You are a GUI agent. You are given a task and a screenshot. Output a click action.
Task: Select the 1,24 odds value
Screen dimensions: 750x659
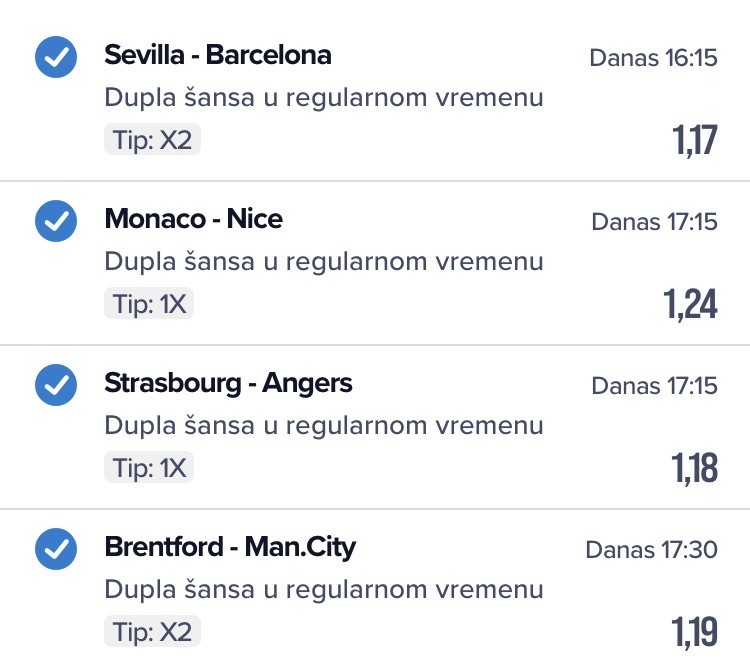pyautogui.click(x=691, y=304)
